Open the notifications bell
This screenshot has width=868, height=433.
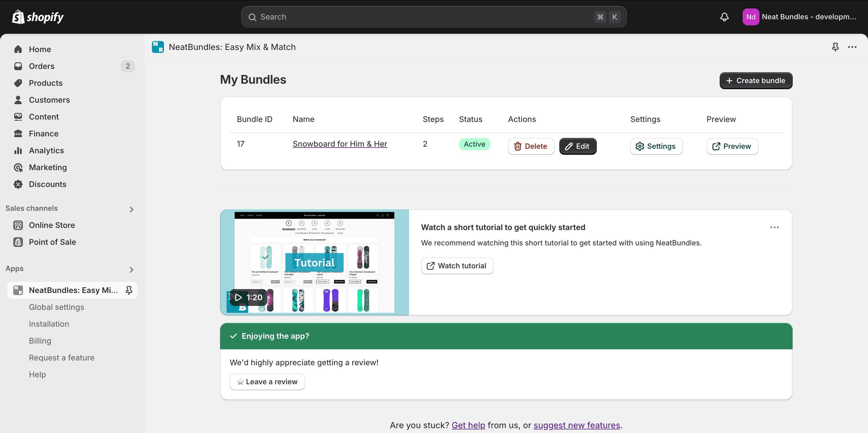tap(724, 17)
